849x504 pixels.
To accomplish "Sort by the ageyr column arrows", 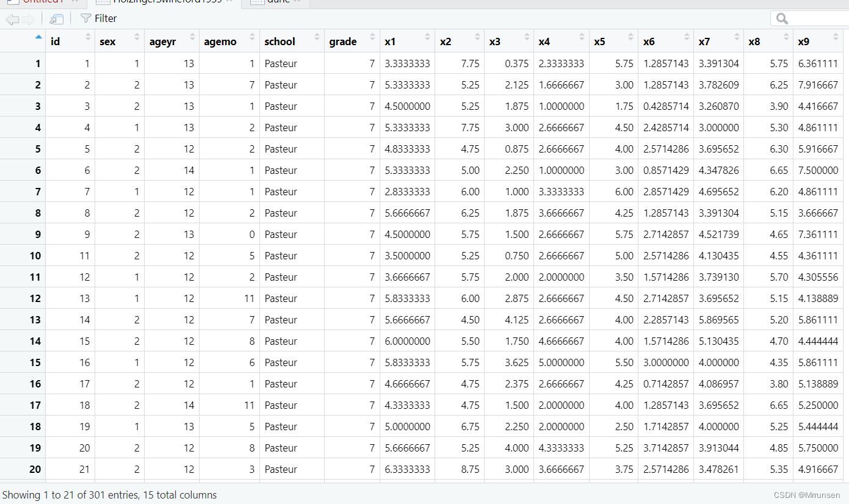I will pyautogui.click(x=192, y=37).
